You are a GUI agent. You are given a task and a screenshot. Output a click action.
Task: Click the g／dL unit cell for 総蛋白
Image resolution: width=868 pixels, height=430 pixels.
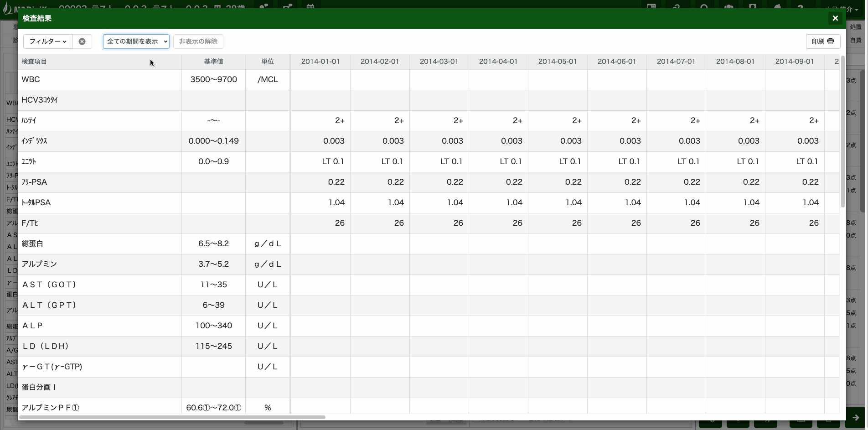point(268,243)
